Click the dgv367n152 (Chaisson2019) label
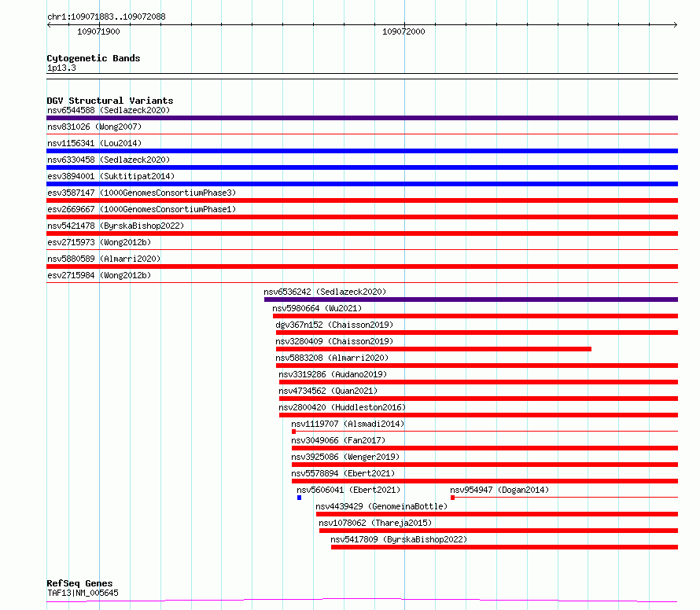 click(x=334, y=325)
